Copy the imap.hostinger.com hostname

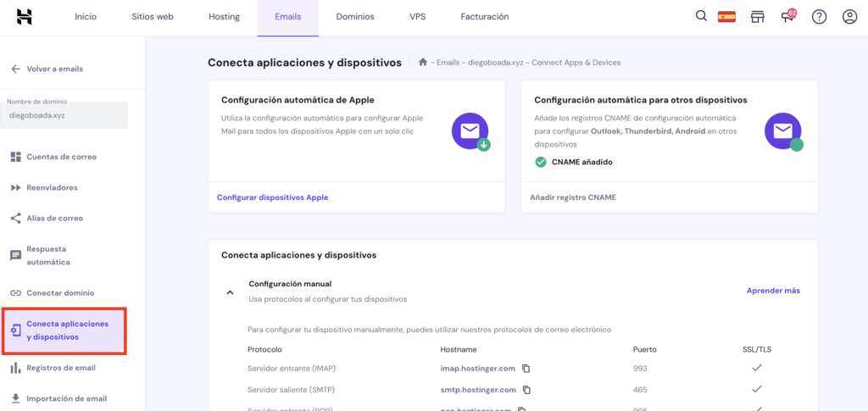526,369
